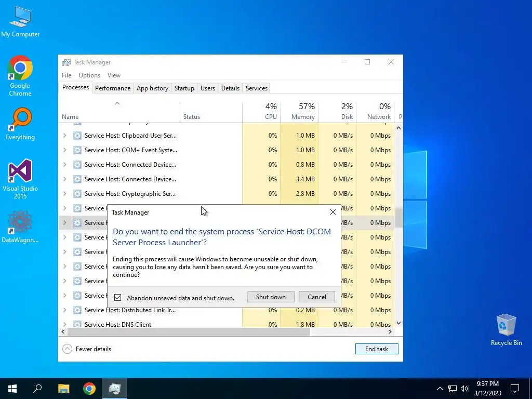The height and width of the screenshot is (399, 532).
Task: Switch to the Details tab
Action: click(x=230, y=88)
